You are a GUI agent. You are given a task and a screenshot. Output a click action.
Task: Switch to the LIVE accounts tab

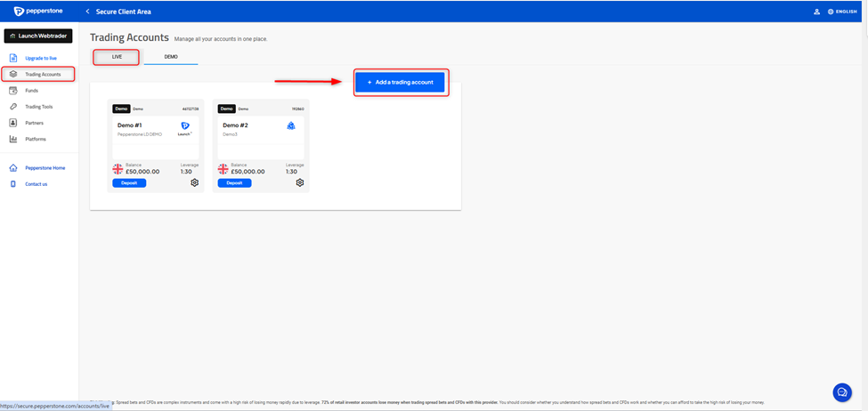pos(117,57)
